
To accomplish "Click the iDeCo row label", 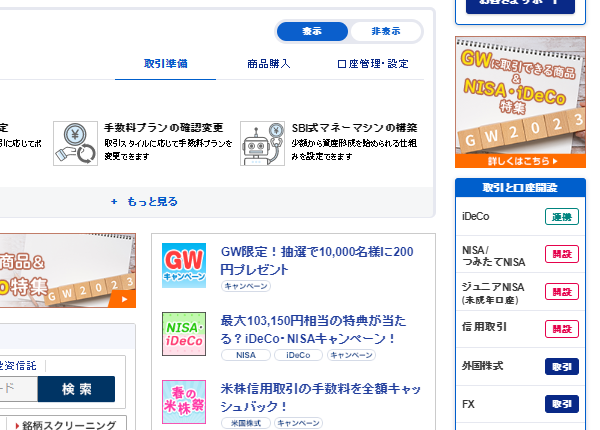I will 476,217.
